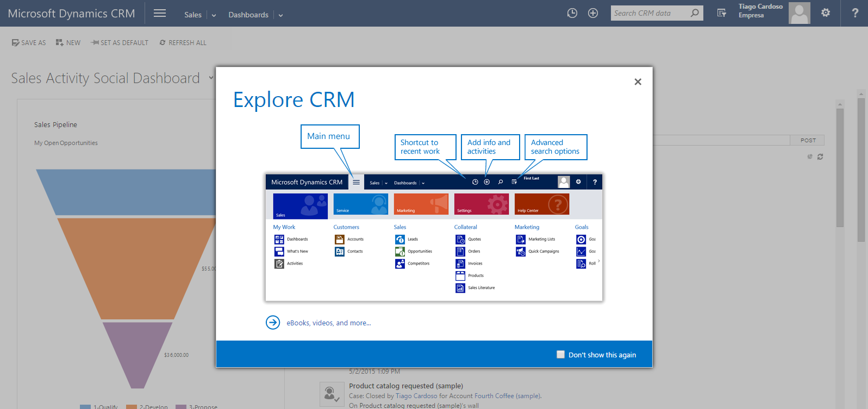Click the SAVE AS button
The width and height of the screenshot is (868, 409).
(x=29, y=43)
